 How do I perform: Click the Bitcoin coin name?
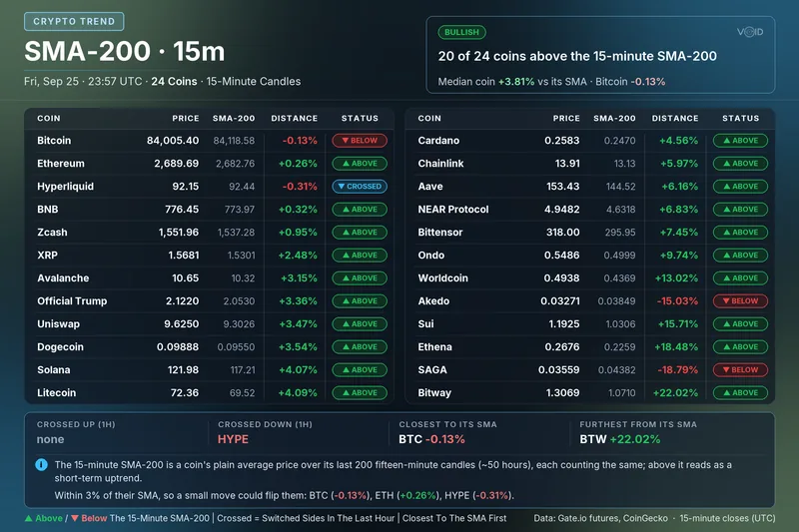pyautogui.click(x=54, y=141)
